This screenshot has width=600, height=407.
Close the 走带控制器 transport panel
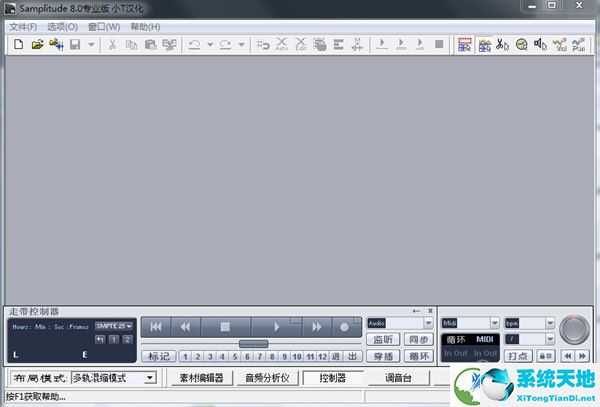pyautogui.click(x=430, y=311)
